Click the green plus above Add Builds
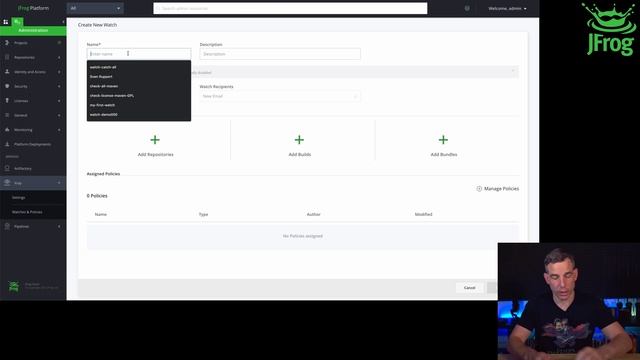 click(299, 140)
